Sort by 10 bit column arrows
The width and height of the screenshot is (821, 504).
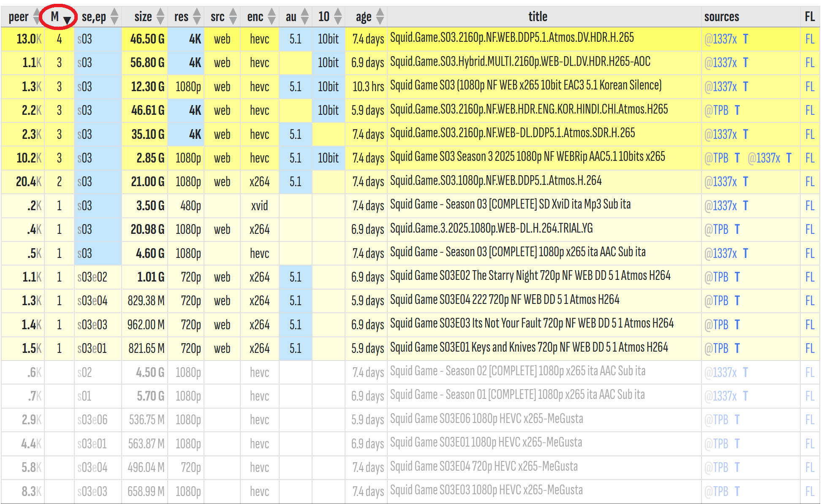tap(338, 17)
